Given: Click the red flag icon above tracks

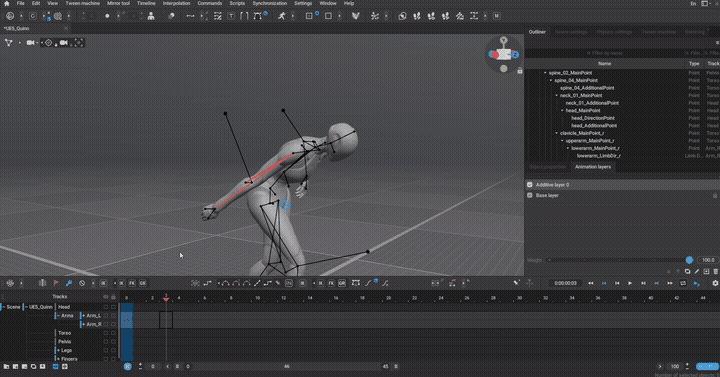Looking at the screenshot, I should pyautogui.click(x=56, y=283).
